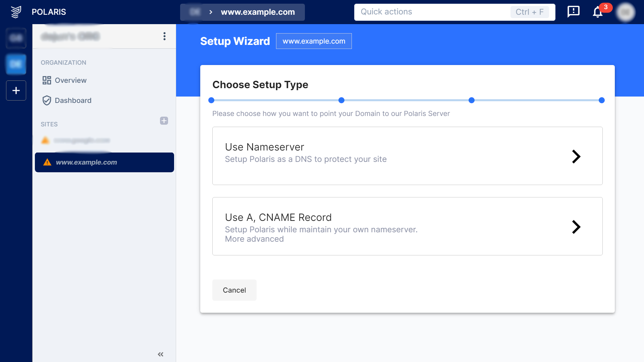644x362 pixels.
Task: Click the blurred organization in breadcrumb
Action: [x=195, y=12]
